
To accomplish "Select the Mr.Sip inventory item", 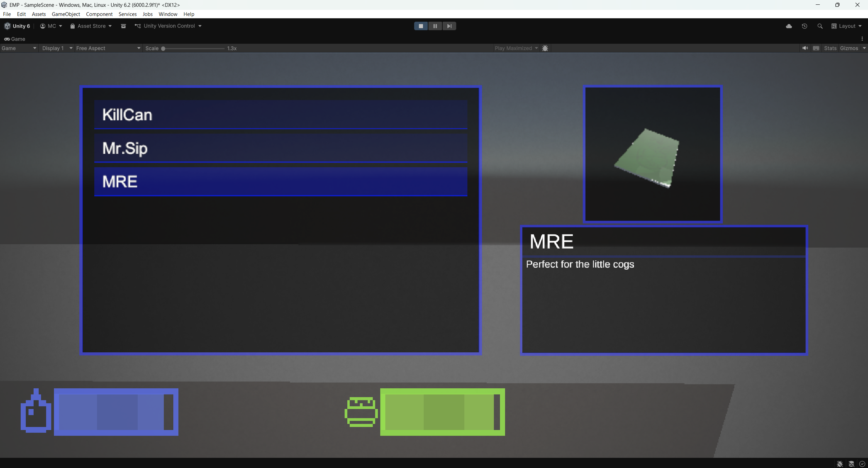I will pos(281,148).
